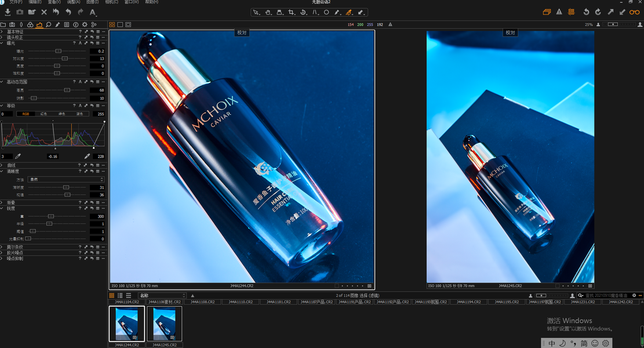Viewport: 644px width, 348px height.
Task: Select the Rotate straighten tool
Action: [x=303, y=12]
